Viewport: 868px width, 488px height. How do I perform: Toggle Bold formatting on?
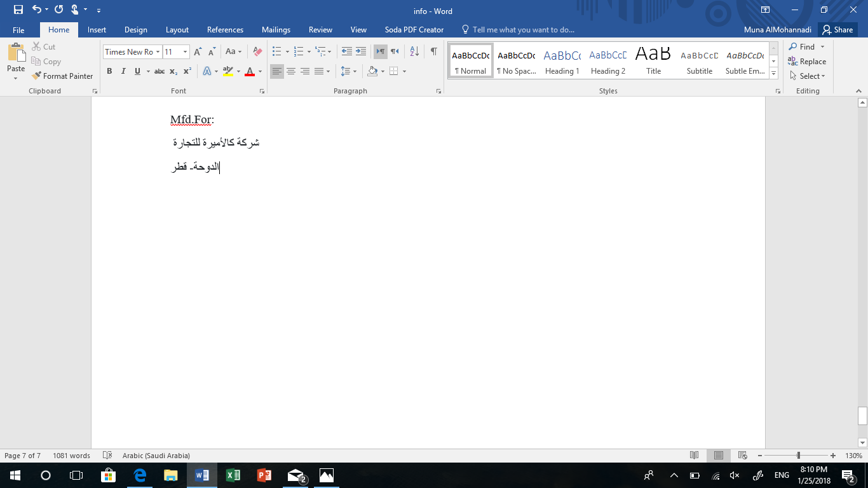pos(109,72)
